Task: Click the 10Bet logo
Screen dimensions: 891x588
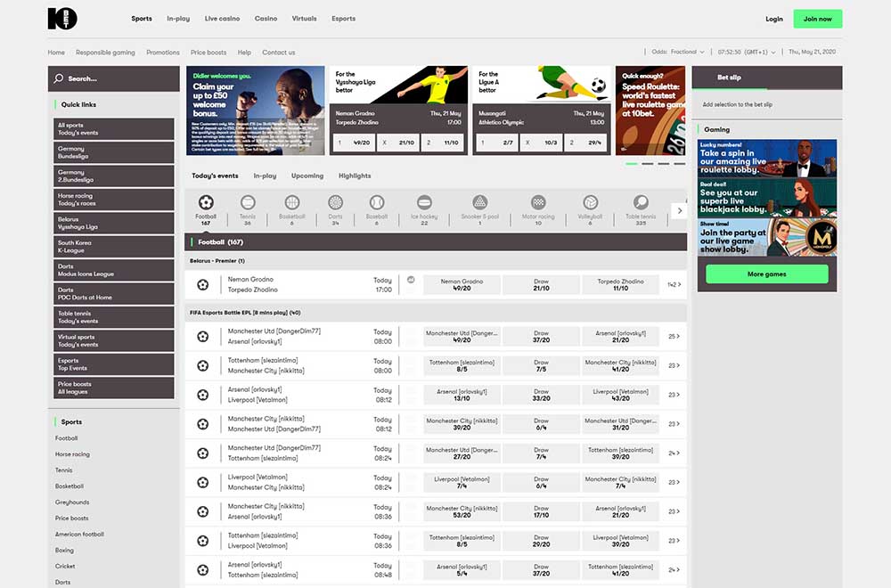Action: (62, 19)
